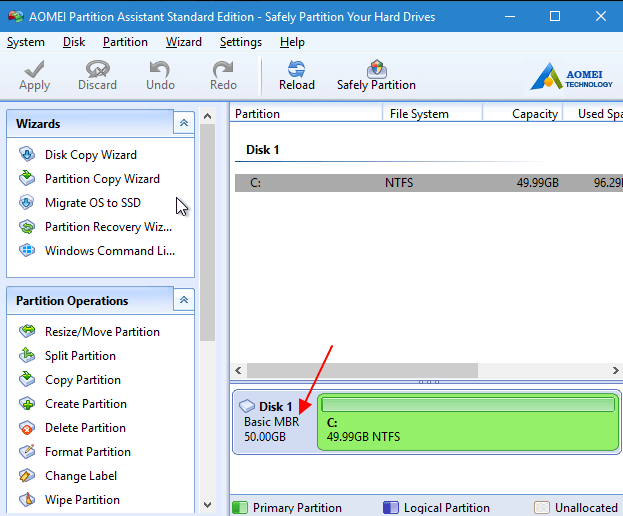Click the Resize/Move Partition icon

point(27,331)
